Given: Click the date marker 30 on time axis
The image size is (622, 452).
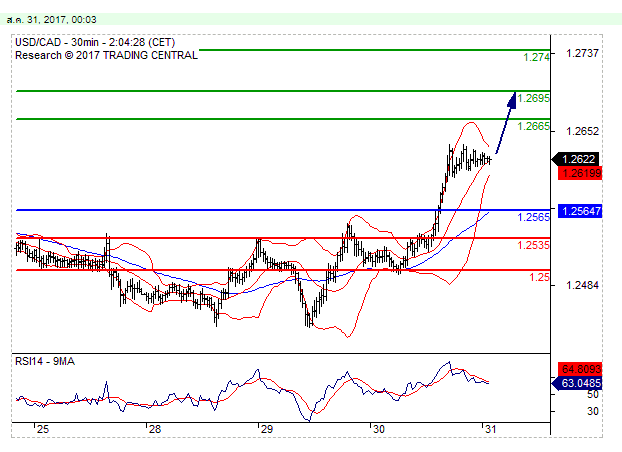Looking at the screenshot, I should tap(379, 429).
